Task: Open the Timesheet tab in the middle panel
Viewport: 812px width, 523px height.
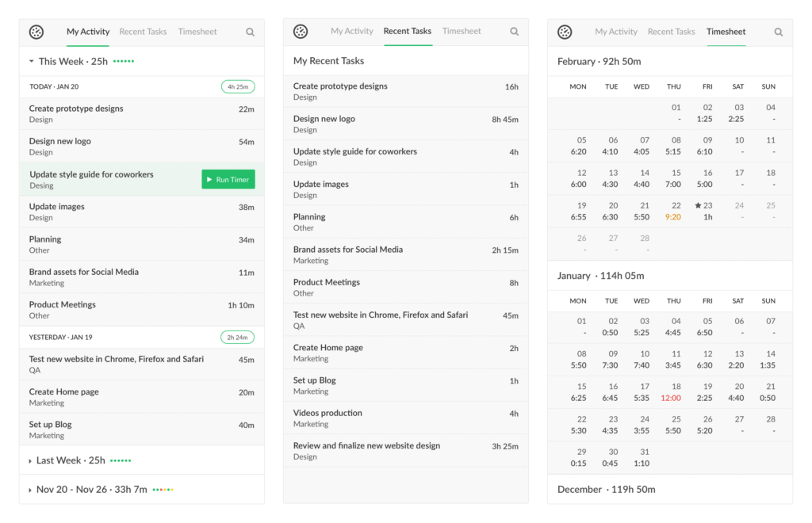Action: [x=462, y=32]
